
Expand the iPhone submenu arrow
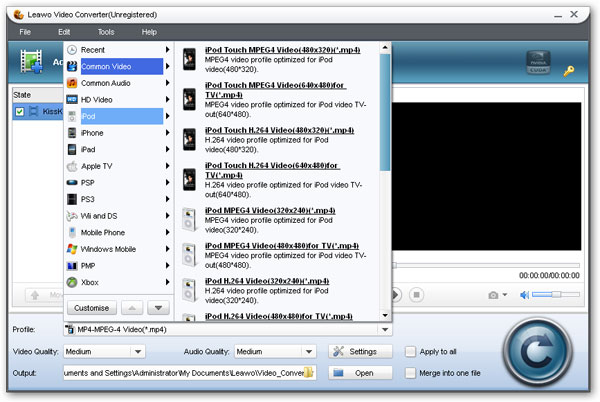(x=168, y=133)
